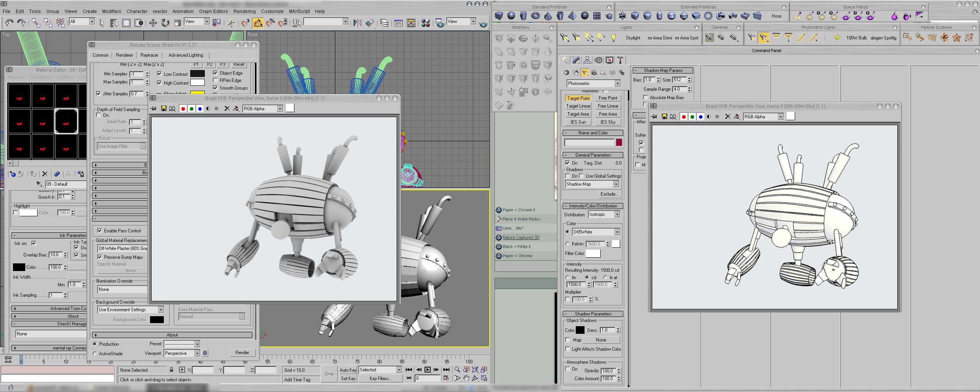The image size is (980, 392).
Task: Create a Torus from Standard Primitives
Action: (536, 16)
